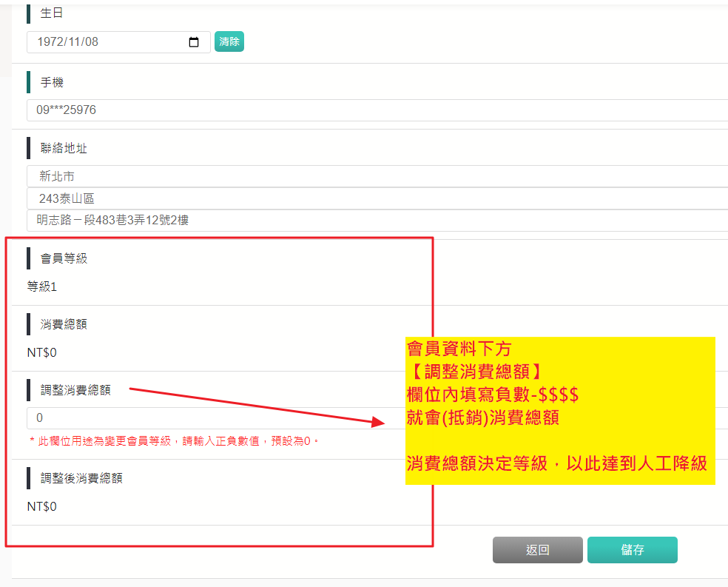Focus the birthday date field 1972/11/08

118,42
